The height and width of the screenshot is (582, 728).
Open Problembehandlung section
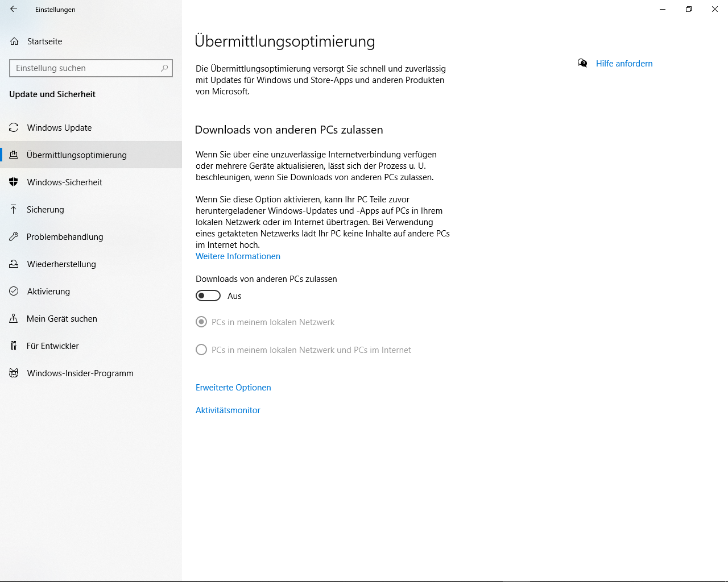coord(91,236)
